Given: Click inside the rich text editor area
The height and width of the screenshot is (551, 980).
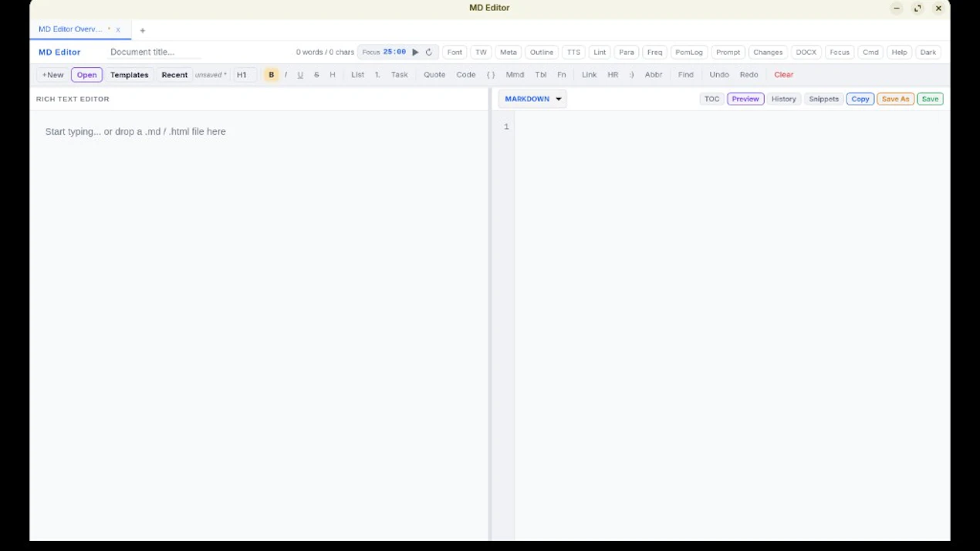Looking at the screenshot, I should [x=259, y=324].
